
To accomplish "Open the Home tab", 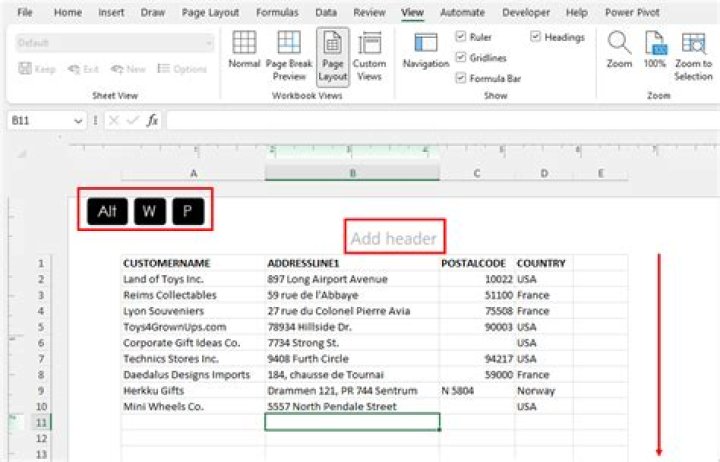I will pyautogui.click(x=68, y=12).
